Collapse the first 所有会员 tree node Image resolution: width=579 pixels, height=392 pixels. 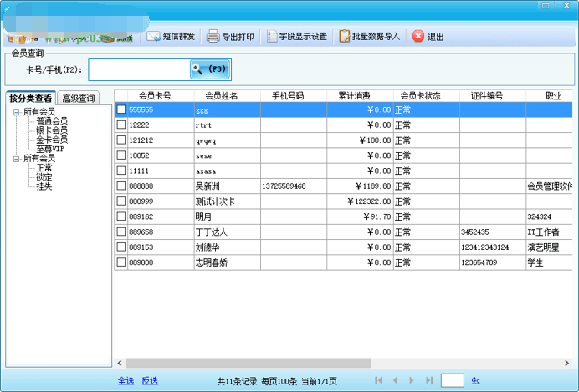click(16, 112)
